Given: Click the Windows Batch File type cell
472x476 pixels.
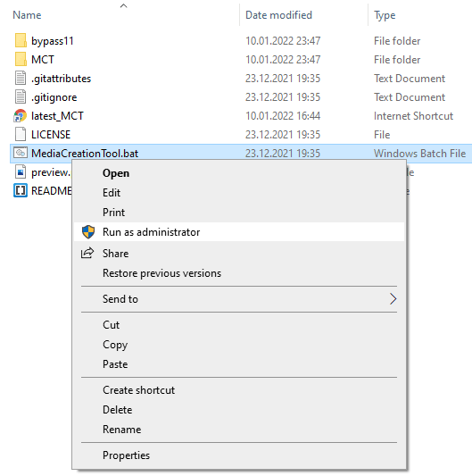Looking at the screenshot, I should 420,154.
